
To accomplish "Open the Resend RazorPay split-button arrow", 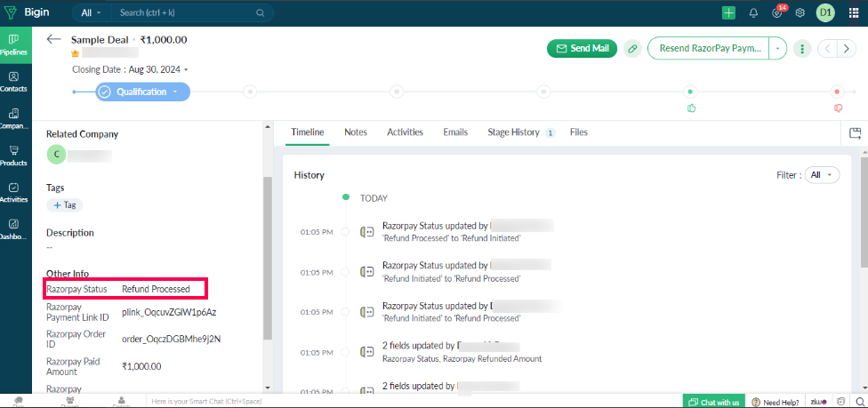I will (x=778, y=49).
